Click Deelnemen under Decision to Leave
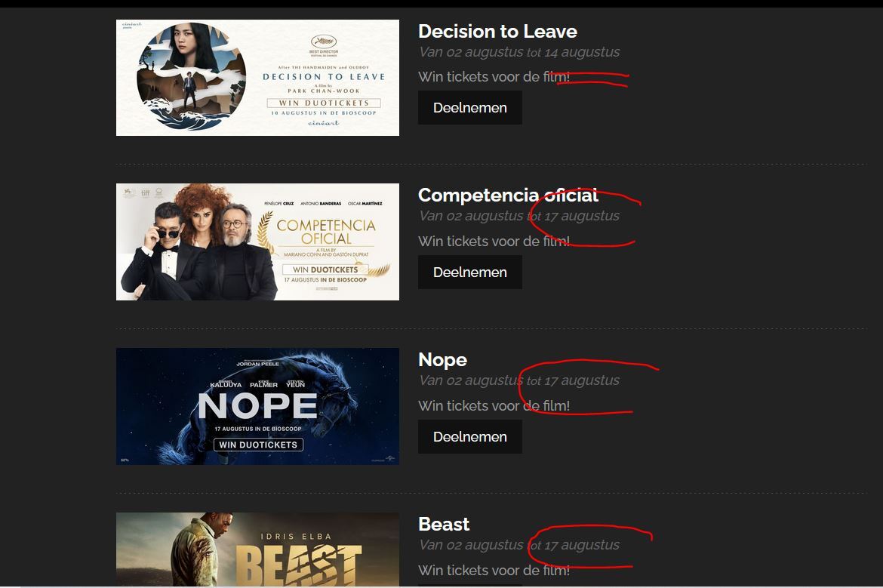This screenshot has height=588, width=883. click(469, 108)
